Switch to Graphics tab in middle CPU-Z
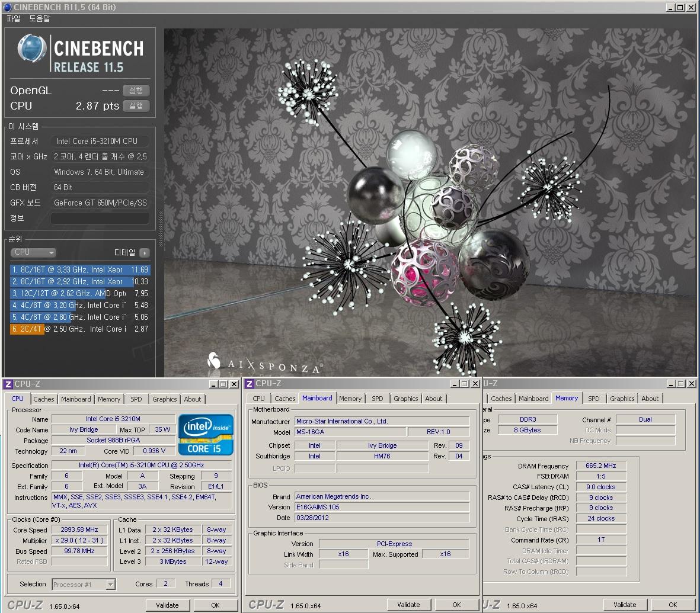Screen dimensions: 700x613 coord(406,399)
